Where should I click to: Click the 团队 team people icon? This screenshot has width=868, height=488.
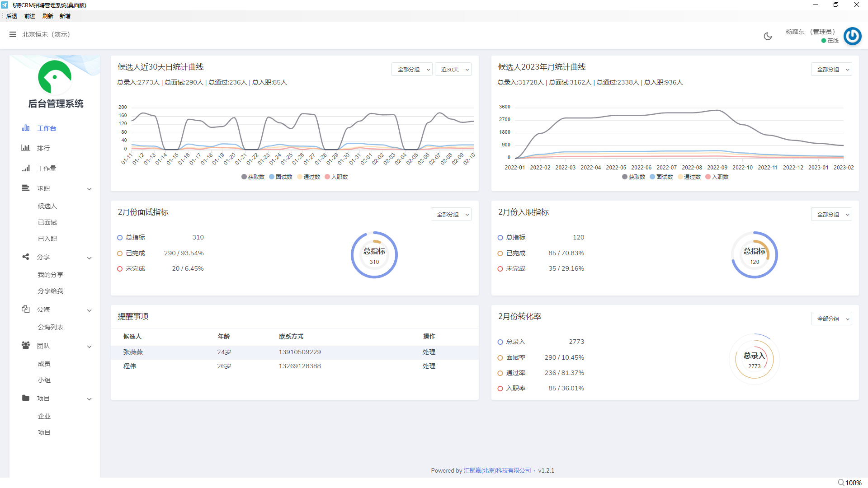click(26, 346)
